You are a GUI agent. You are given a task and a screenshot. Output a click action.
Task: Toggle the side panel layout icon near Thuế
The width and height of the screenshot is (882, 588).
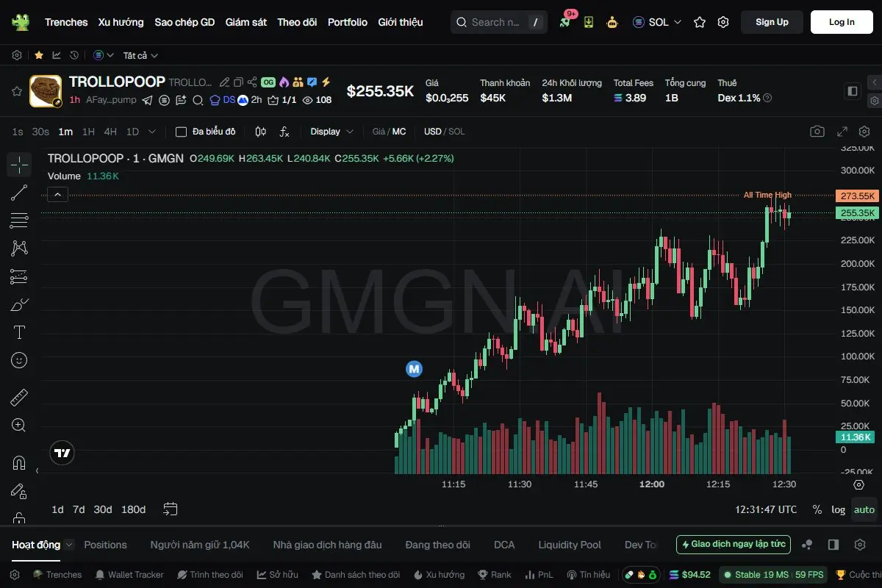[x=853, y=91]
